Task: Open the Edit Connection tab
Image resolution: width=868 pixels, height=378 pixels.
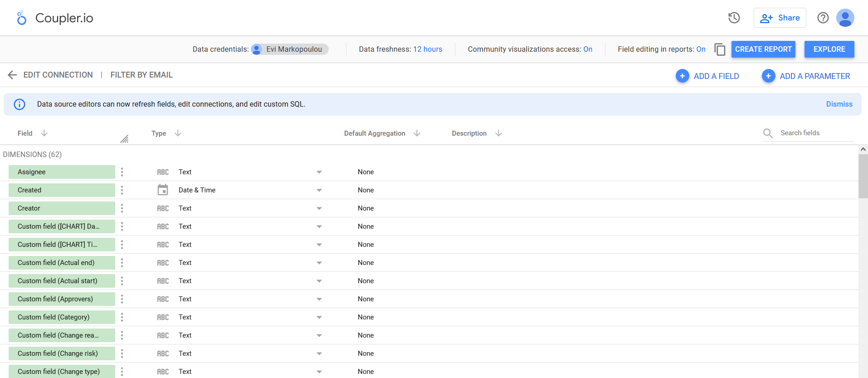Action: pyautogui.click(x=58, y=75)
